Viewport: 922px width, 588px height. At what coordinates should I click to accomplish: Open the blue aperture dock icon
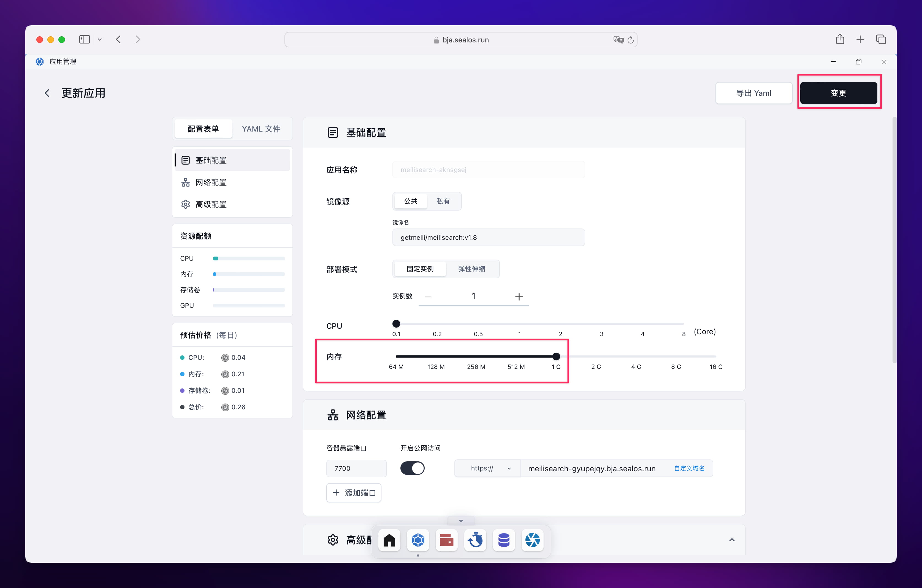pos(533,540)
